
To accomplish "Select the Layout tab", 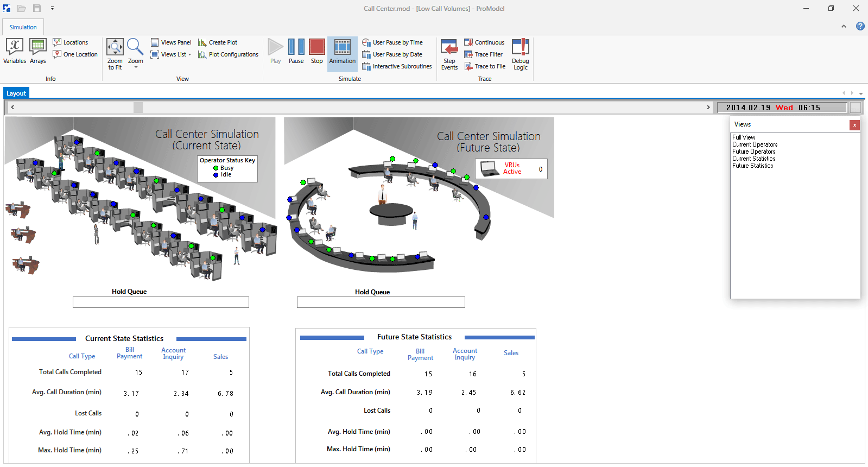I will 16,93.
